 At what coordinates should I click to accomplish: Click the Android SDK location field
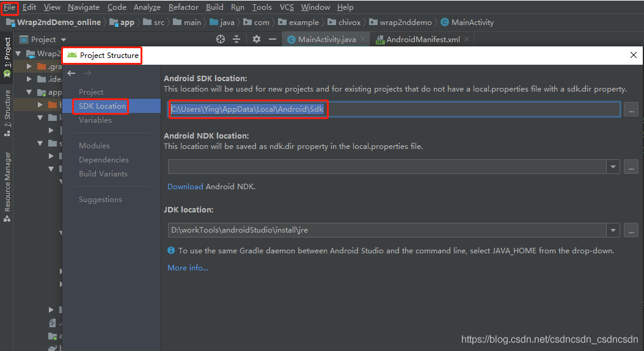click(394, 109)
